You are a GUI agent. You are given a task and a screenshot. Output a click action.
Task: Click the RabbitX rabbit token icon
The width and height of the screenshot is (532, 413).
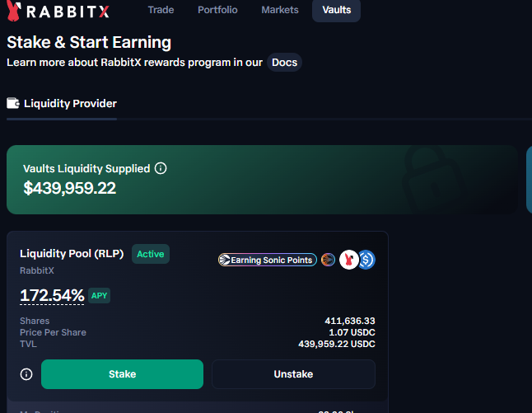(x=349, y=260)
